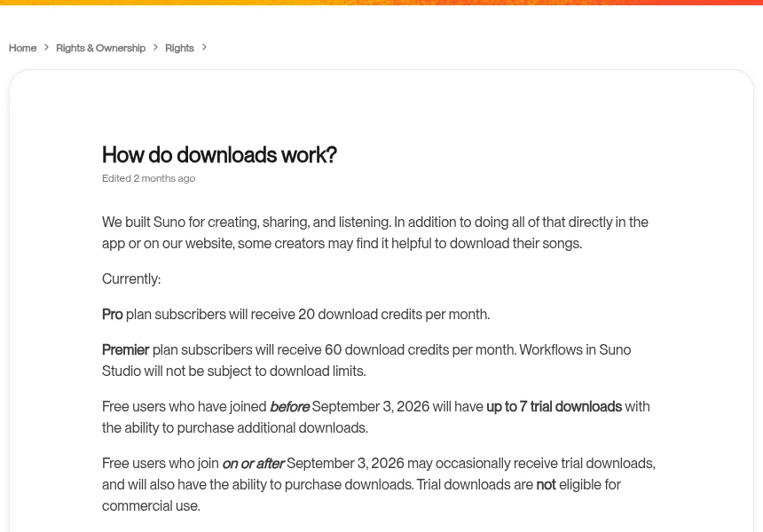Click the italic phrase "on or after"
Screen dimensions: 763x532
tap(253, 464)
